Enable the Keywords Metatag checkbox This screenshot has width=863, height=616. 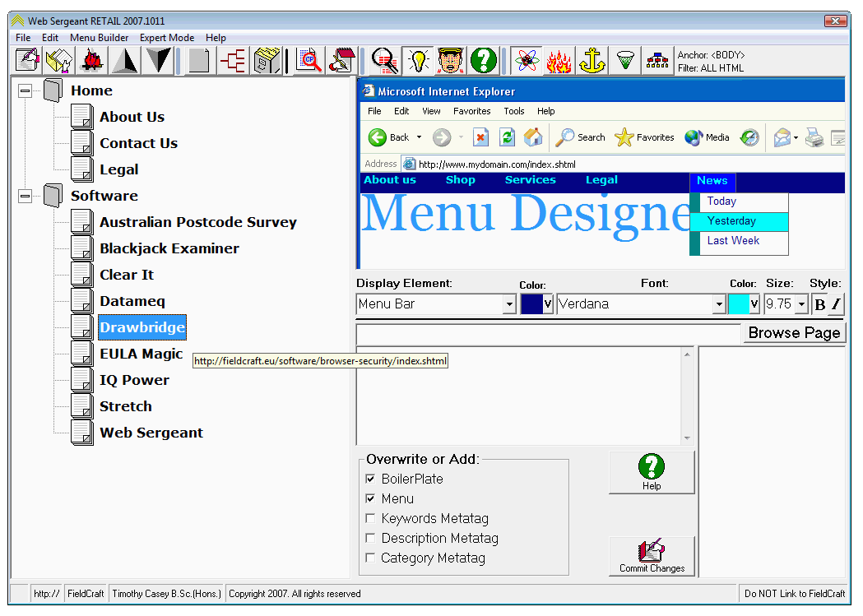pyautogui.click(x=370, y=519)
